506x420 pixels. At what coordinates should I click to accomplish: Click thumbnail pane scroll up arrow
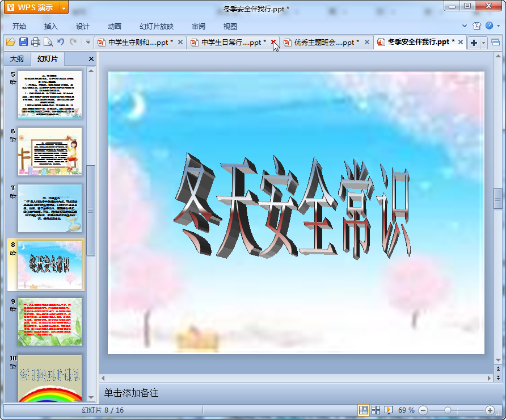click(x=91, y=71)
